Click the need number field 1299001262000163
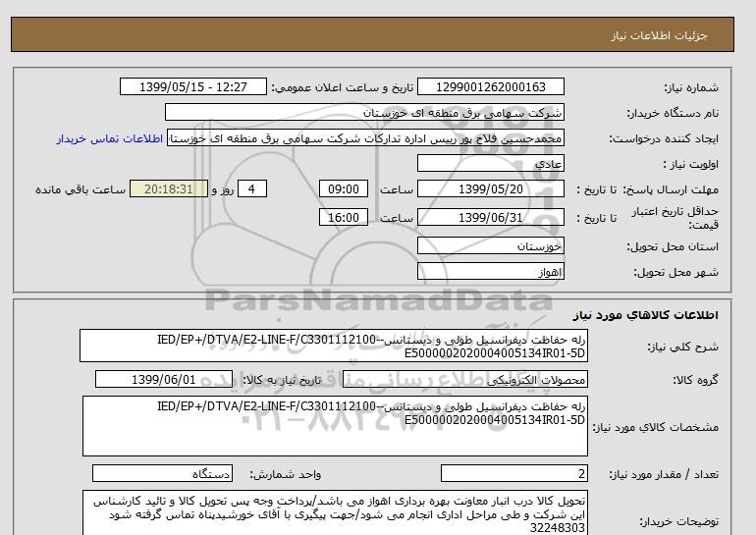The width and height of the screenshot is (756, 535). 490,86
